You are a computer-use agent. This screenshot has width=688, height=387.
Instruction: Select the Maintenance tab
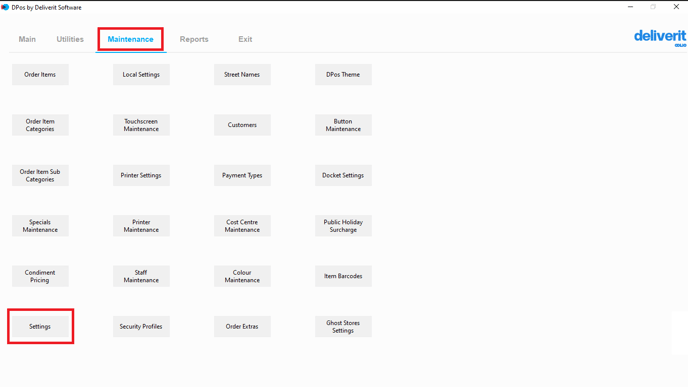pos(130,39)
